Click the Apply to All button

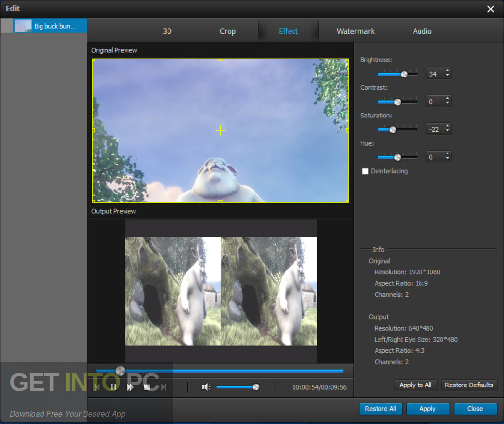pos(415,385)
